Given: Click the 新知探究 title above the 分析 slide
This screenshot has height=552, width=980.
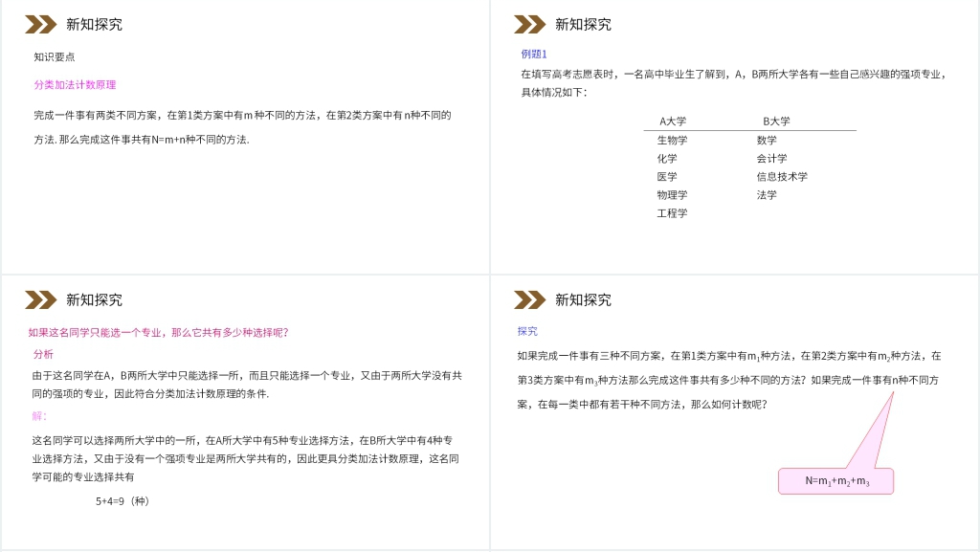Looking at the screenshot, I should (95, 299).
